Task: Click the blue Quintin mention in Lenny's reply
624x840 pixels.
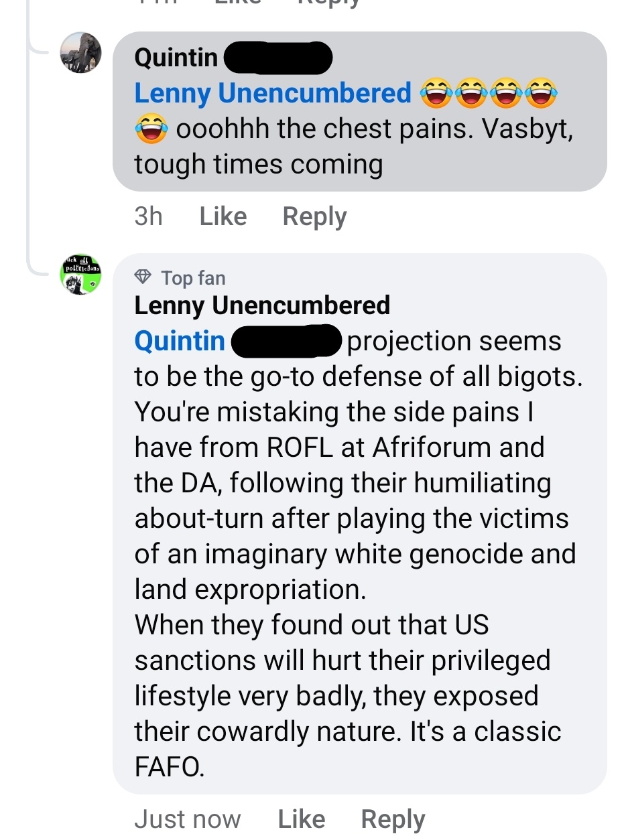Action: coord(180,341)
